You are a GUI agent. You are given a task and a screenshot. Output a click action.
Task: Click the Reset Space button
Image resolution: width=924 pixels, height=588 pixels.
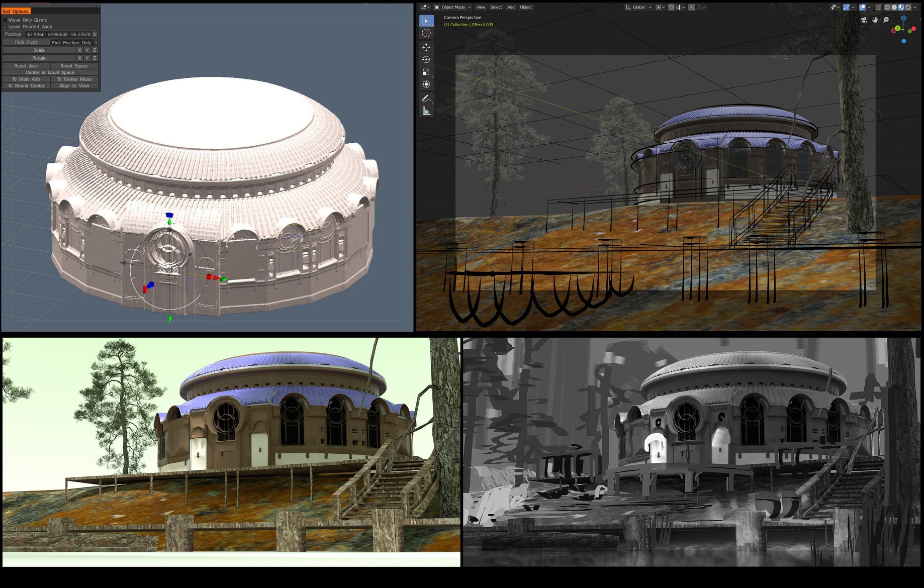point(74,66)
